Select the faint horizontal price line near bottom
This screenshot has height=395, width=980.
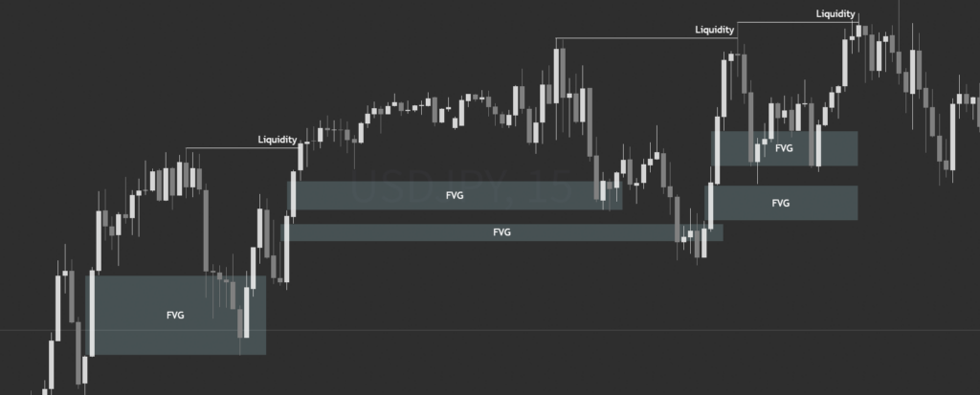pos(490,330)
